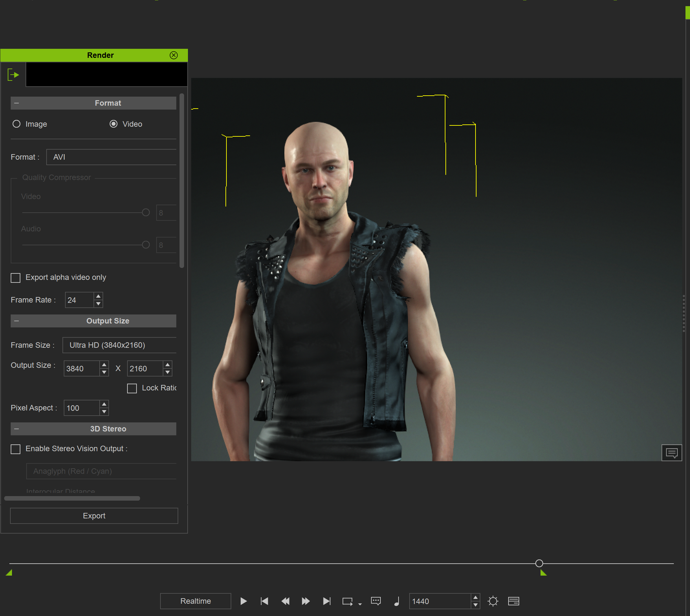Toggle the loop playback icon
Screen dimensions: 690x616
click(x=347, y=601)
